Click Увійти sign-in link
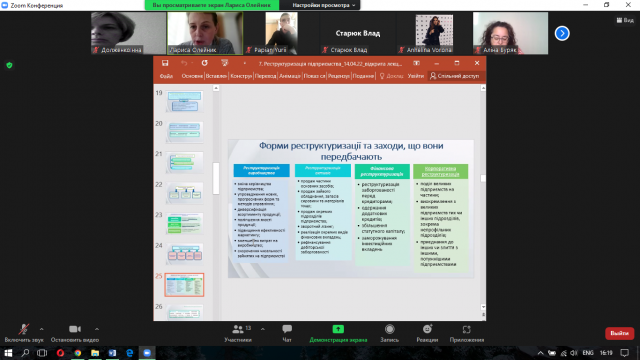This screenshot has width=640, height=360. pos(416,76)
